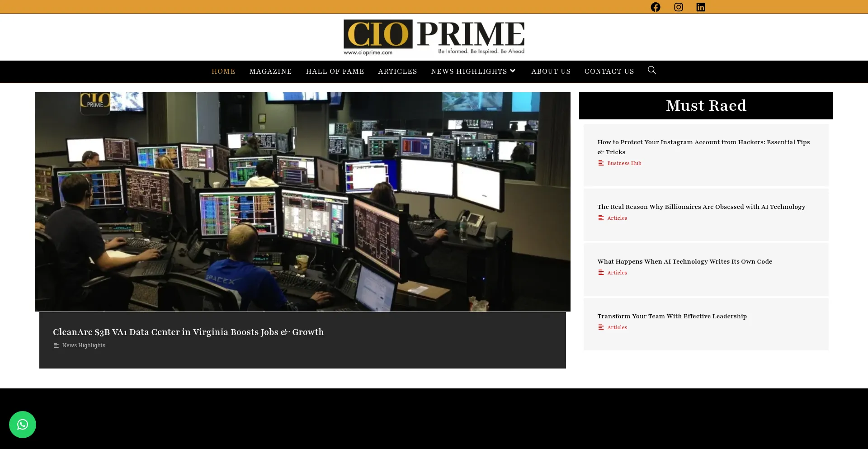Open the Instagram social icon
Screen dimensions: 868x449
pyautogui.click(x=678, y=7)
